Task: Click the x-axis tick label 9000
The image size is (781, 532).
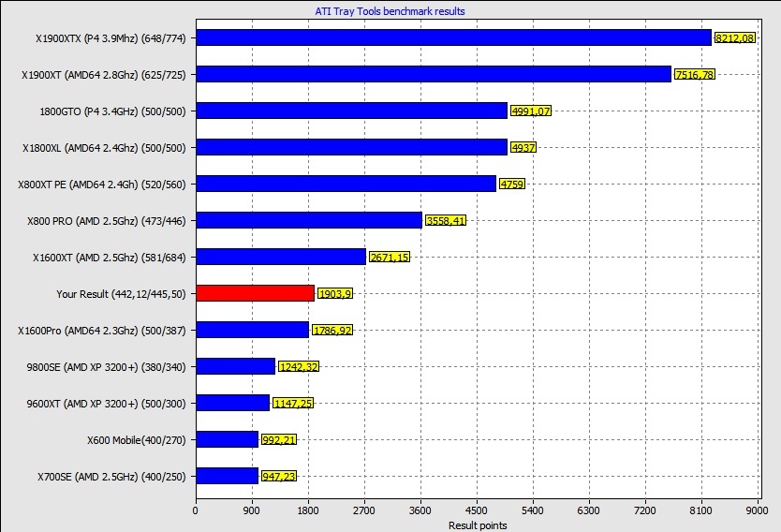Action: point(757,510)
